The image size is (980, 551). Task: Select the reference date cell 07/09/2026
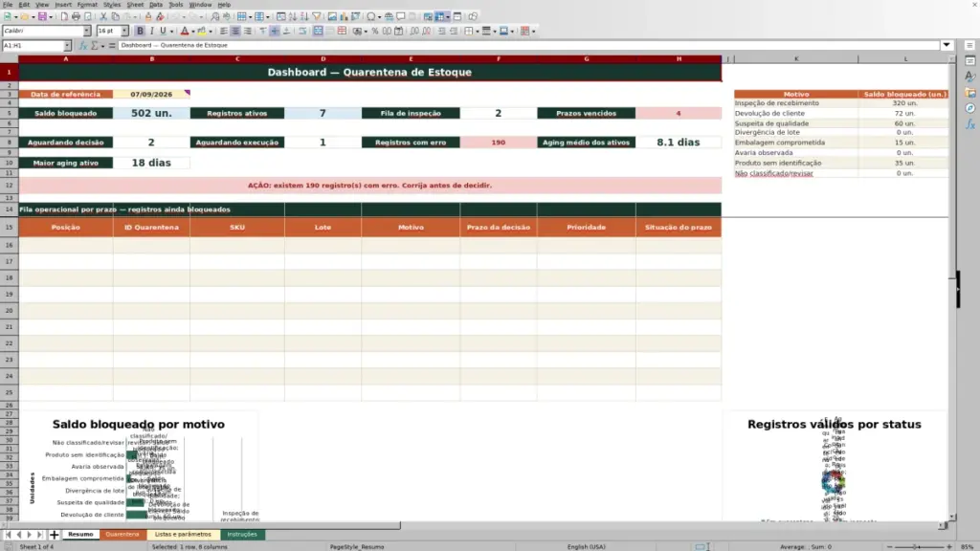click(151, 95)
